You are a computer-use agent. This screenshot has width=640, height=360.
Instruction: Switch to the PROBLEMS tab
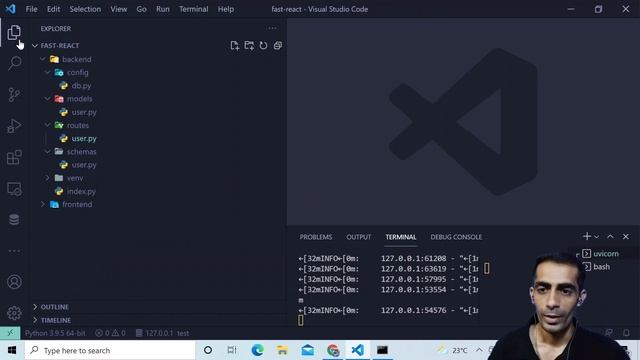(316, 237)
